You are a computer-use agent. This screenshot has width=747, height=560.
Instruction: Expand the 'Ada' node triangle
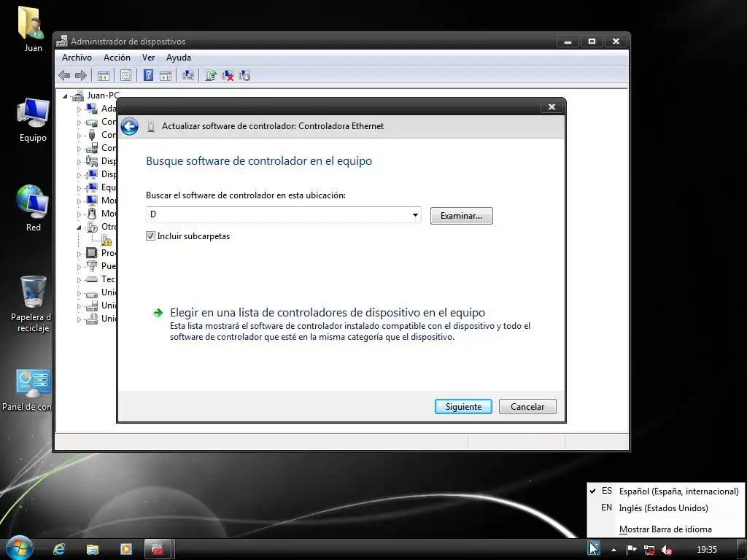click(x=79, y=109)
